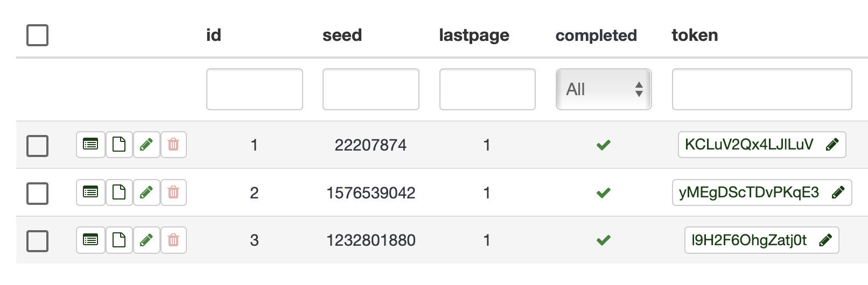Check the checkbox for response id 1
The image size is (868, 285).
[x=38, y=146]
